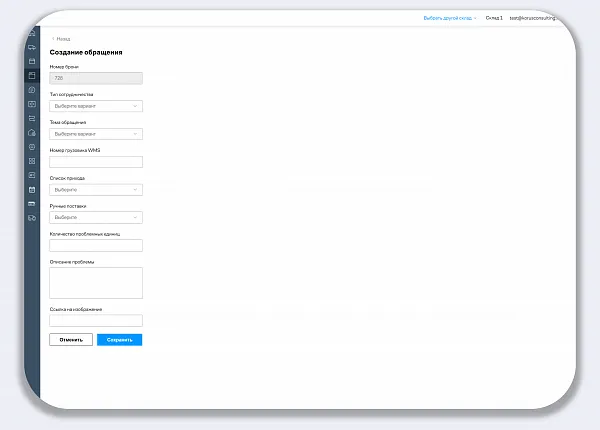The height and width of the screenshot is (430, 600).
Task: Open the 'Тема обращения' dropdown
Action: point(96,133)
